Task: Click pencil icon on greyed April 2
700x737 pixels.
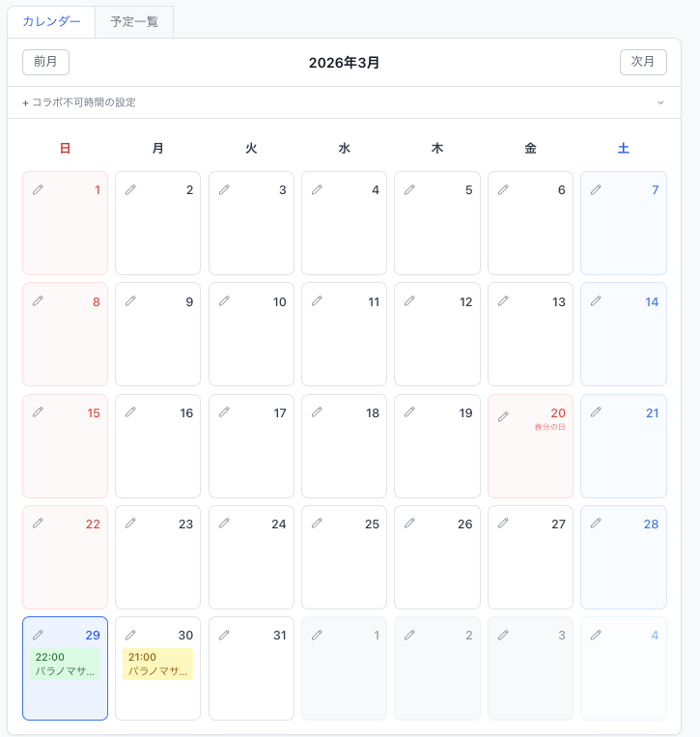Action: click(409, 636)
